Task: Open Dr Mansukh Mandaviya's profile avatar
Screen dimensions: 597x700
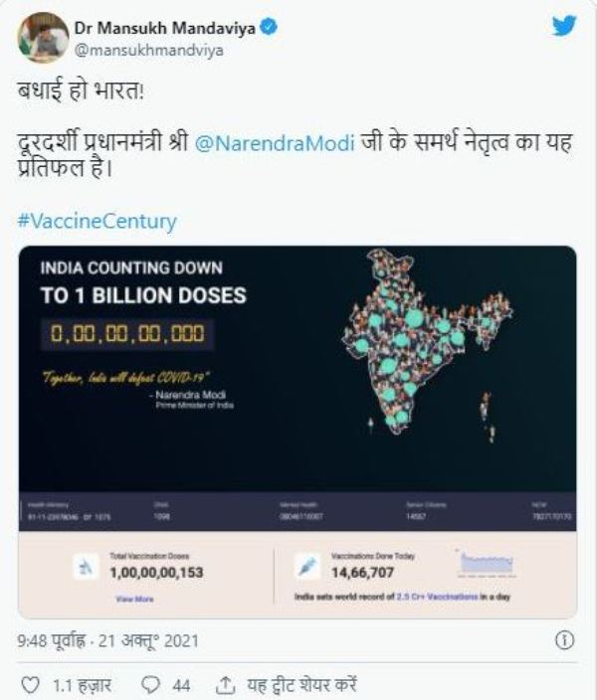Action: pyautogui.click(x=43, y=37)
